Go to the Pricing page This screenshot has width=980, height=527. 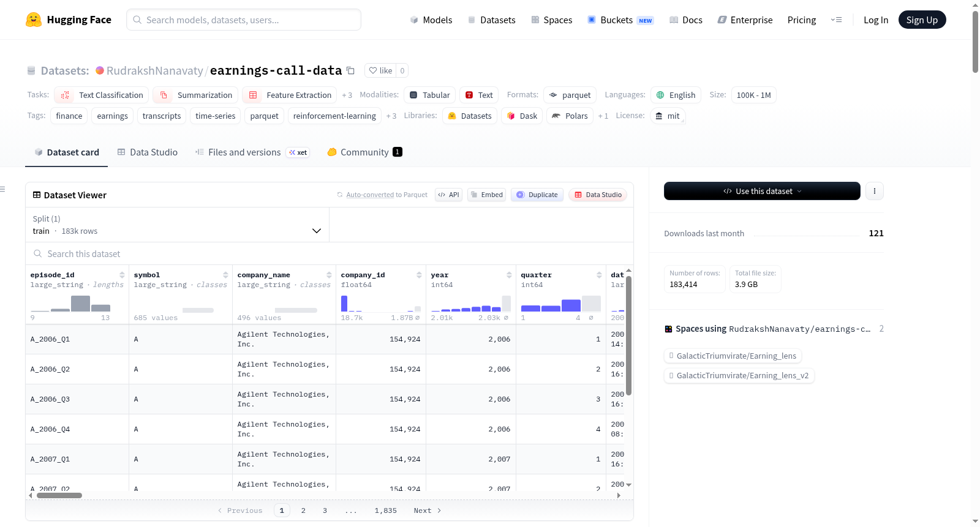(802, 20)
